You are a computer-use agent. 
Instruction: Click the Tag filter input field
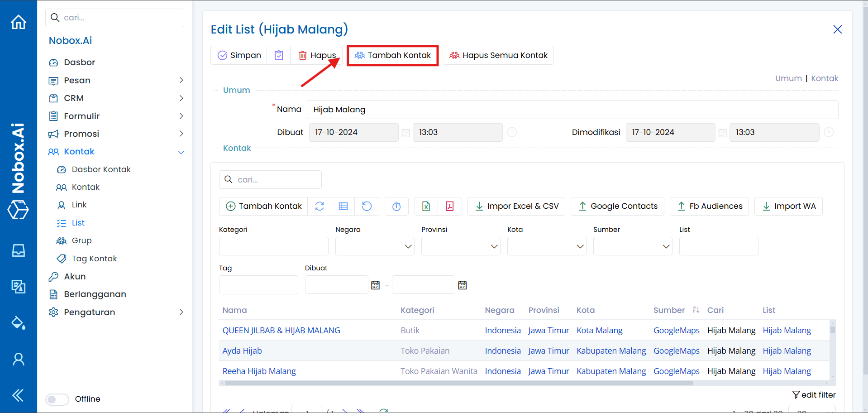(258, 284)
